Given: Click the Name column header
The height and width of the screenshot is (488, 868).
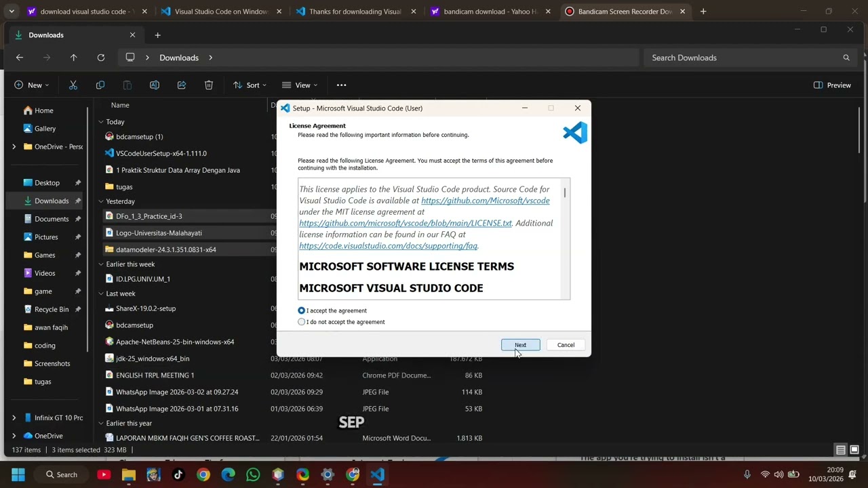Looking at the screenshot, I should [x=120, y=105].
